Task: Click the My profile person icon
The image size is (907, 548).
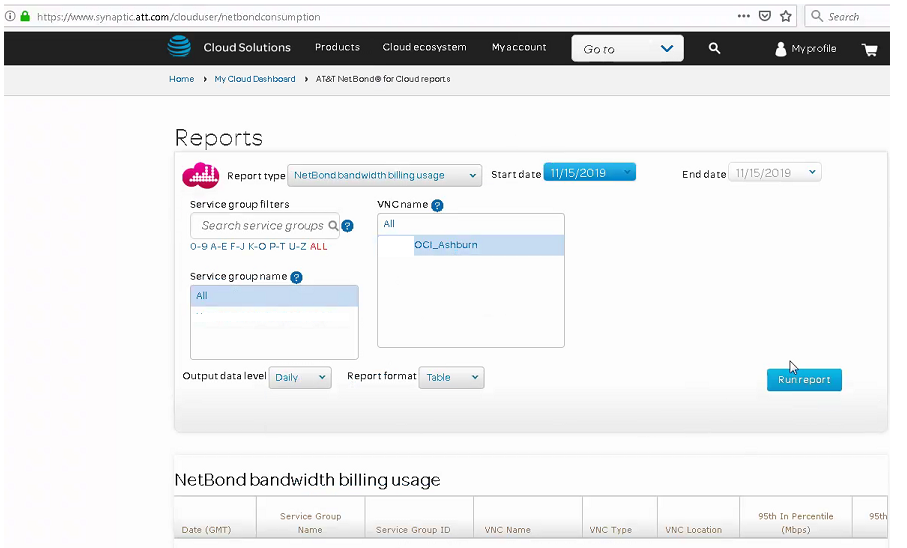Action: tap(781, 49)
